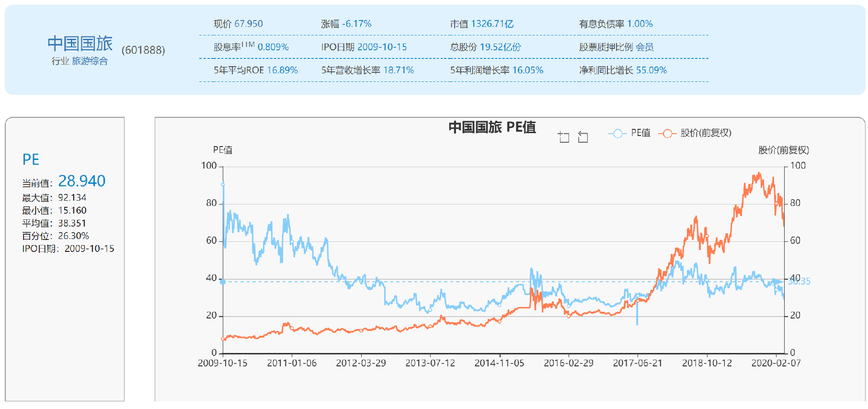Click the 2009-10-15 x-axis label
Viewport: 868px width, 409px height.
pyautogui.click(x=223, y=364)
